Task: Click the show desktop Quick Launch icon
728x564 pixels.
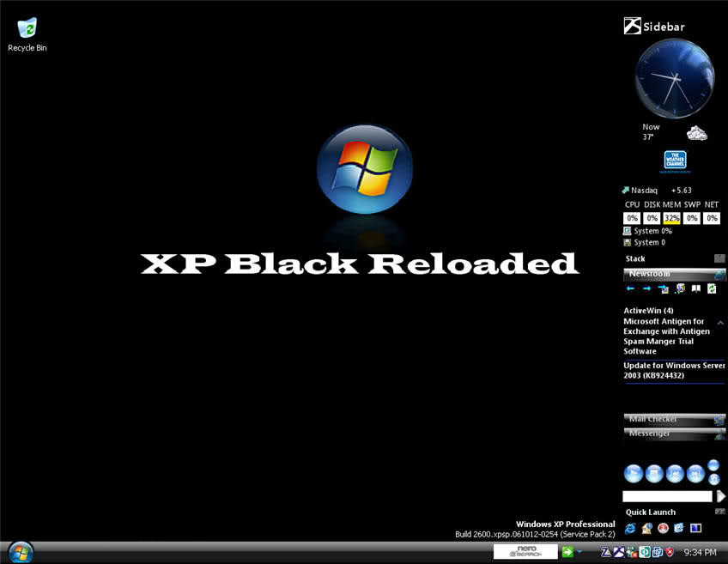Action: (695, 528)
